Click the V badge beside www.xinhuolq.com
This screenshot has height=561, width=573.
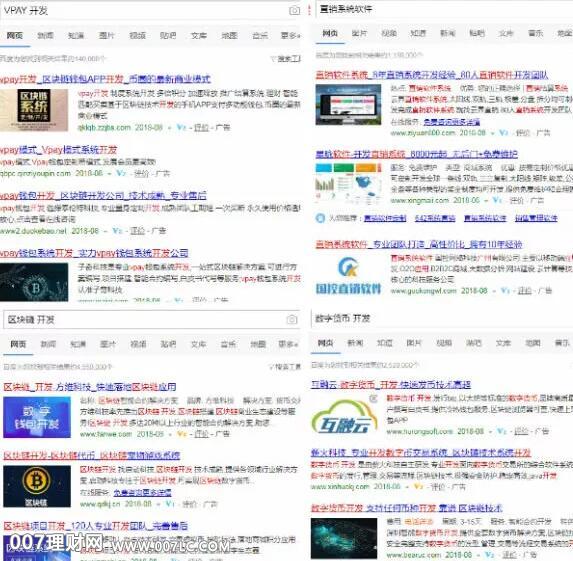point(418,486)
